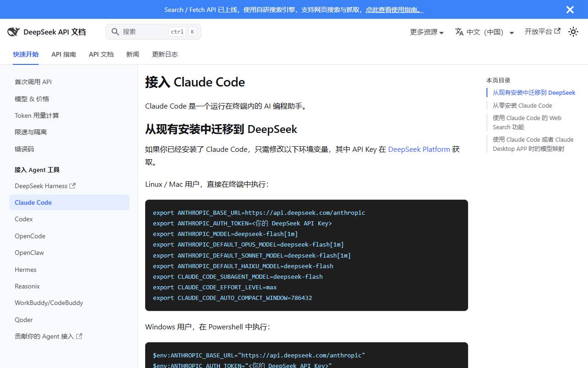Click the ANTHROPIC_BASE_URL export line in Linux code block
The height and width of the screenshot is (368, 588).
pos(259,213)
